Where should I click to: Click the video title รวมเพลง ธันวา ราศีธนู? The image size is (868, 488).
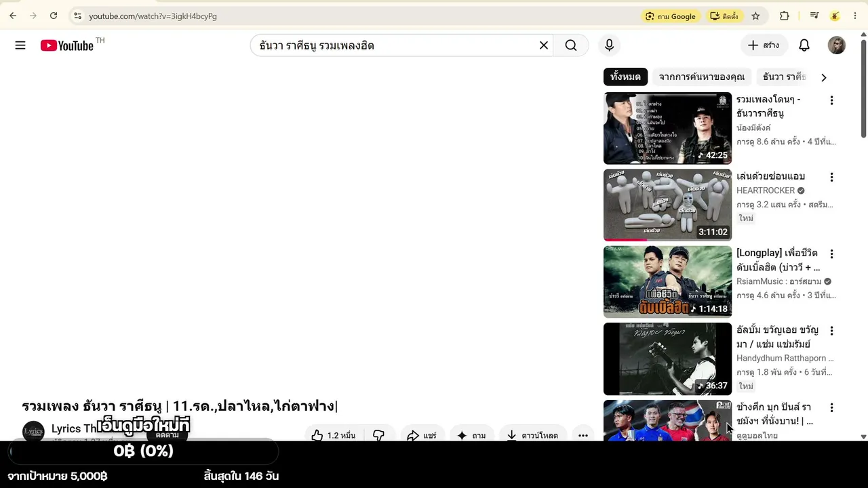tap(180, 406)
